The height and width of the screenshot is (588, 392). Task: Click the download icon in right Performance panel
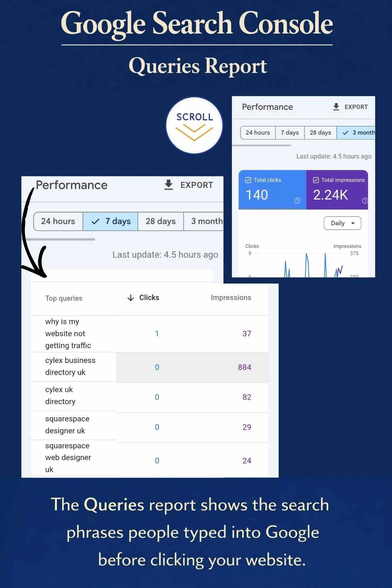coord(336,107)
